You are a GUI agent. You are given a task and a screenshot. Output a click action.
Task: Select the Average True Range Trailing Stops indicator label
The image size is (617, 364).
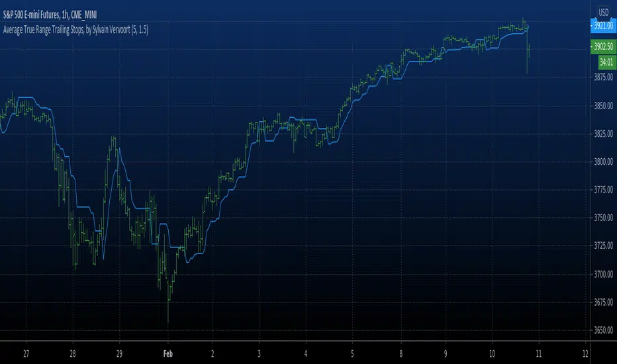click(x=75, y=30)
